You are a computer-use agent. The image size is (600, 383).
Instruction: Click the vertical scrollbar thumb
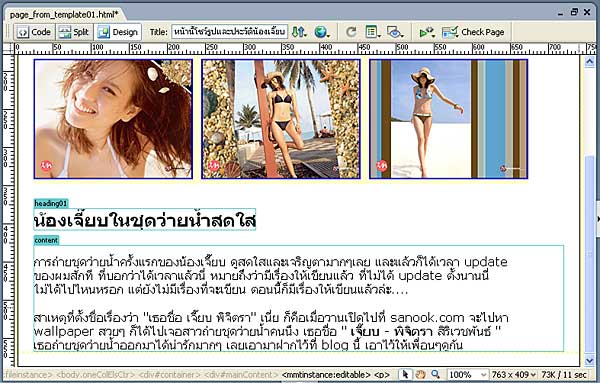click(x=590, y=253)
